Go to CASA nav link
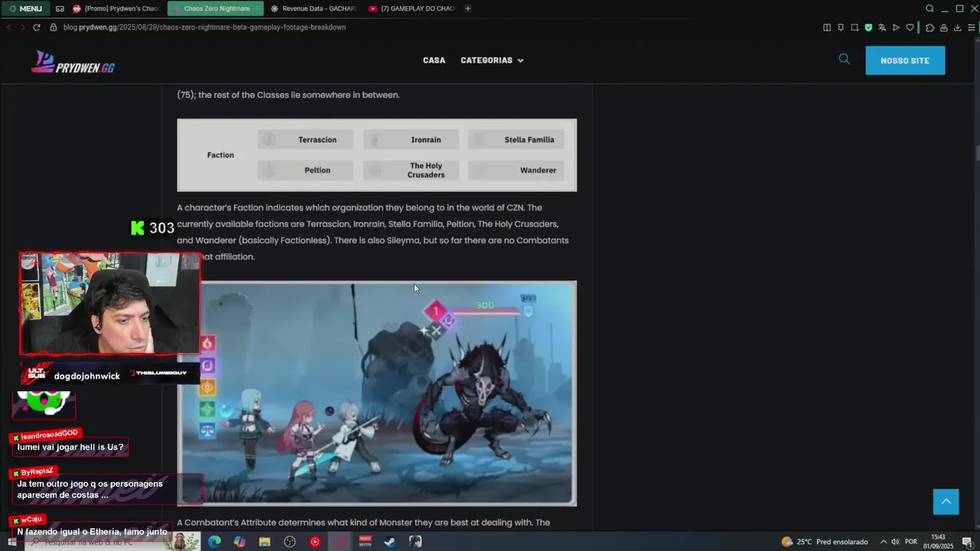Viewport: 980px width, 551px height. tap(434, 60)
